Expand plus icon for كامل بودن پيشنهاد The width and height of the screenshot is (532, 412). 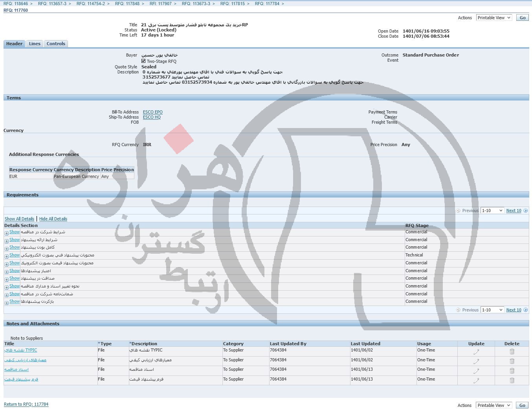point(6,249)
